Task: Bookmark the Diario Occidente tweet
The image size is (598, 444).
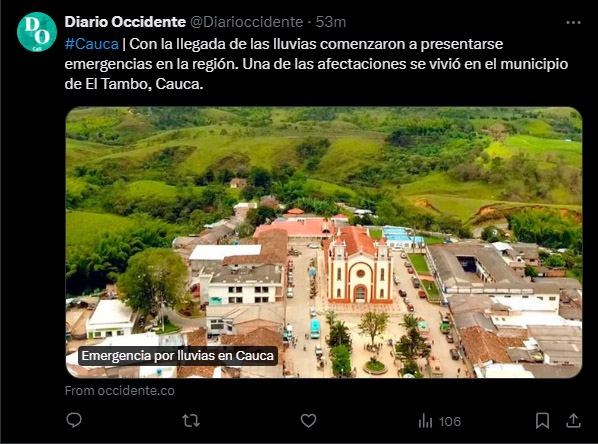Action: (x=542, y=421)
